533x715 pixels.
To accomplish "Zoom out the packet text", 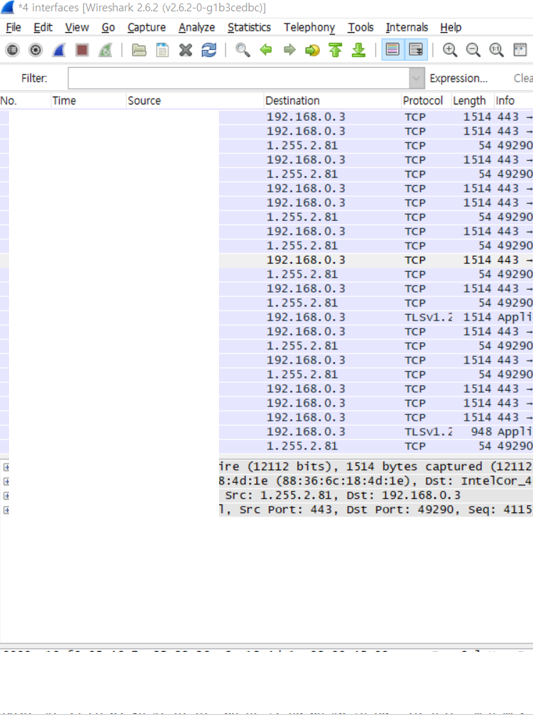I will click(473, 50).
